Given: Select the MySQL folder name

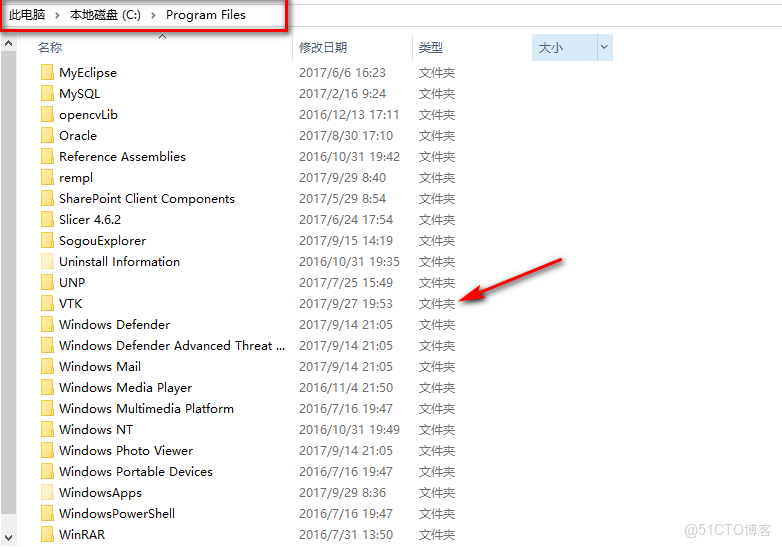Looking at the screenshot, I should [79, 93].
